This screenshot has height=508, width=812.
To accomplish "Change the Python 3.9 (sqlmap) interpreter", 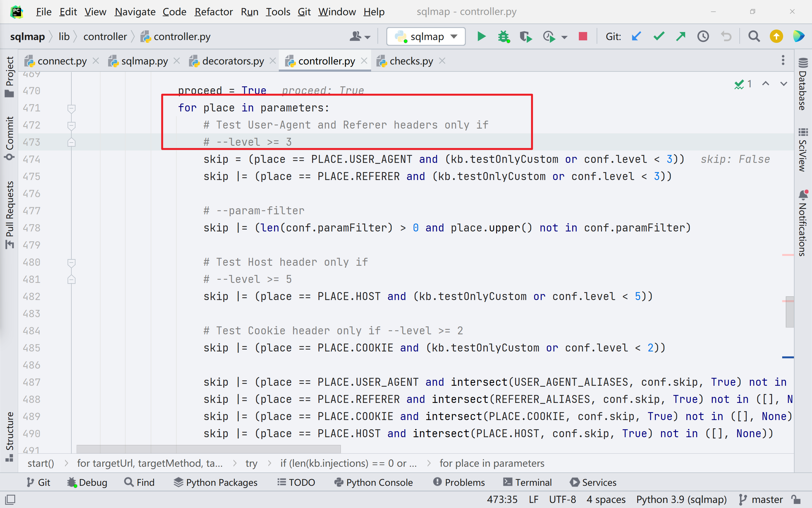I will click(681, 500).
